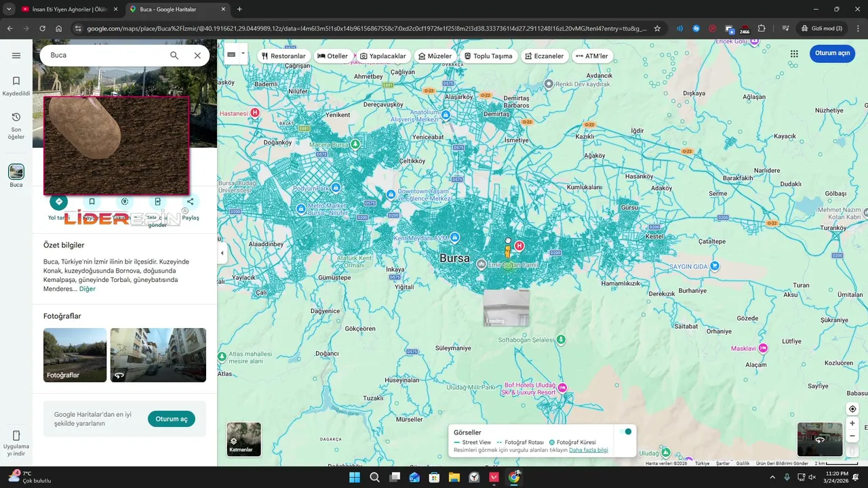Bookmark this page with the star
Screen dimensions: 868x488
click(657, 28)
